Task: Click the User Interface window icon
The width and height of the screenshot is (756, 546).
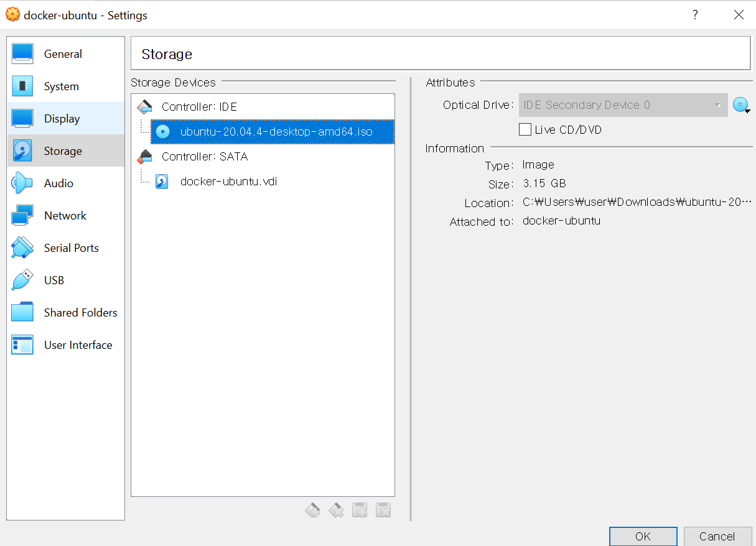Action: click(x=22, y=345)
